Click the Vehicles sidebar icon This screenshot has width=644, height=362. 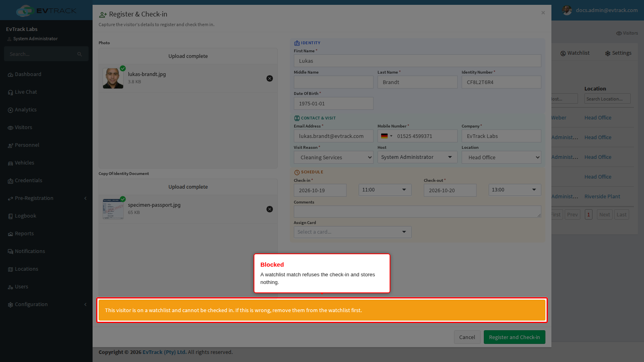[x=10, y=163]
